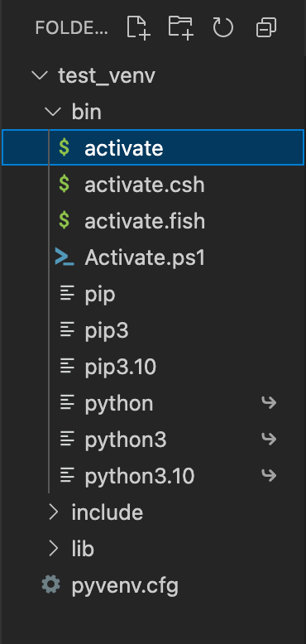Viewport: 306px width, 644px height.
Task: Click the PowerShell icon next to Activate.ps1
Action: (65, 257)
